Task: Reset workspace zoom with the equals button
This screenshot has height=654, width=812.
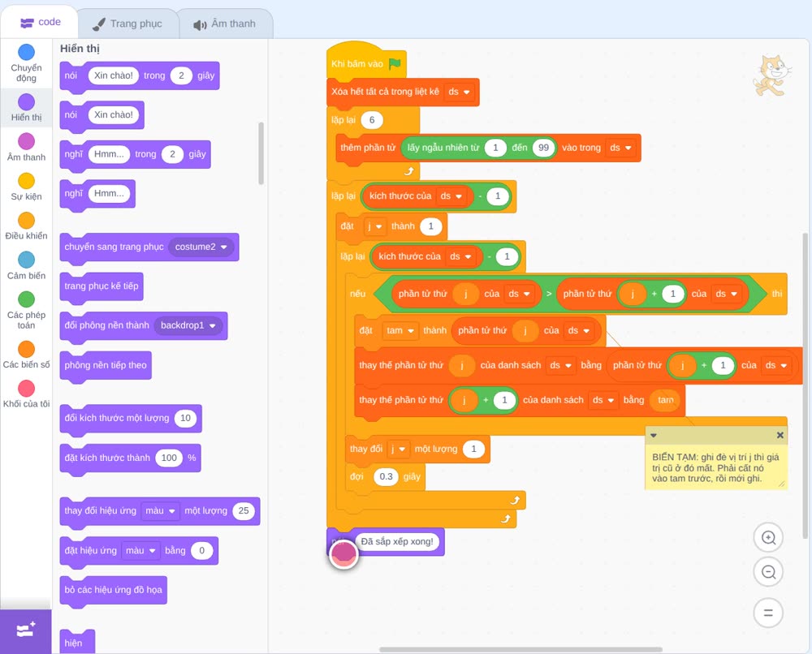Action: click(768, 613)
